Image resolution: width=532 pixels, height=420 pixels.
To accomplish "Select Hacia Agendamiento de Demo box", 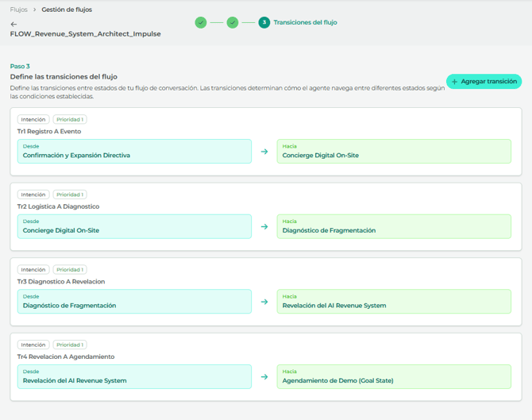I will tap(394, 376).
